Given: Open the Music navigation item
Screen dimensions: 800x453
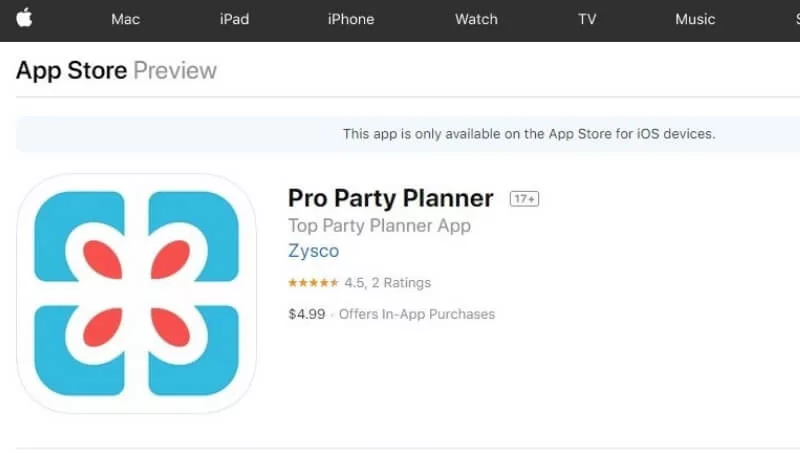Looking at the screenshot, I should (695, 19).
